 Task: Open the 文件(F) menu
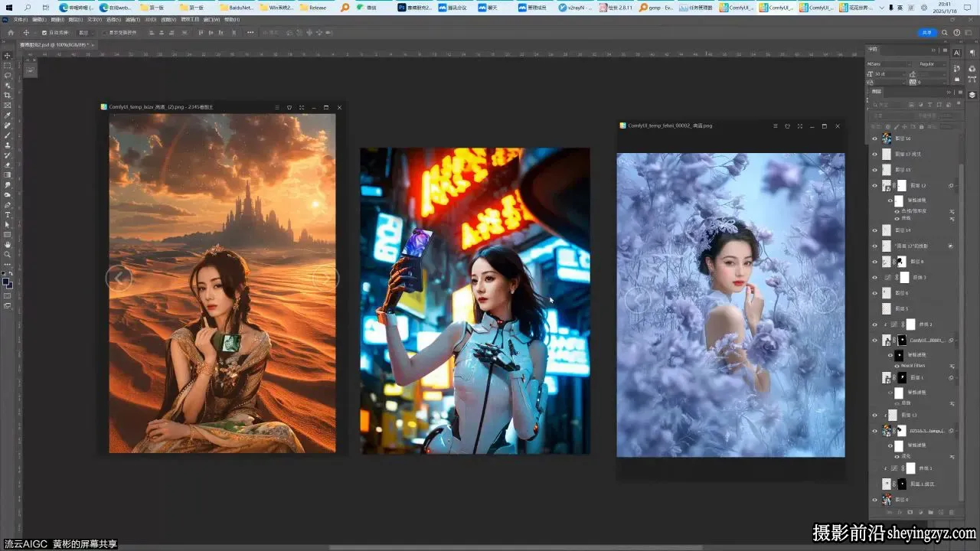point(21,20)
